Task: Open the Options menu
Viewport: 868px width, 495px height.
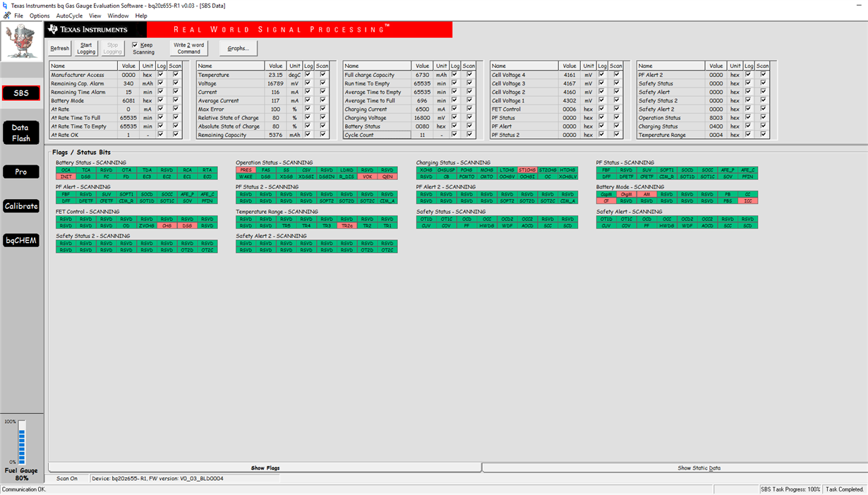Action: pyautogui.click(x=40, y=16)
